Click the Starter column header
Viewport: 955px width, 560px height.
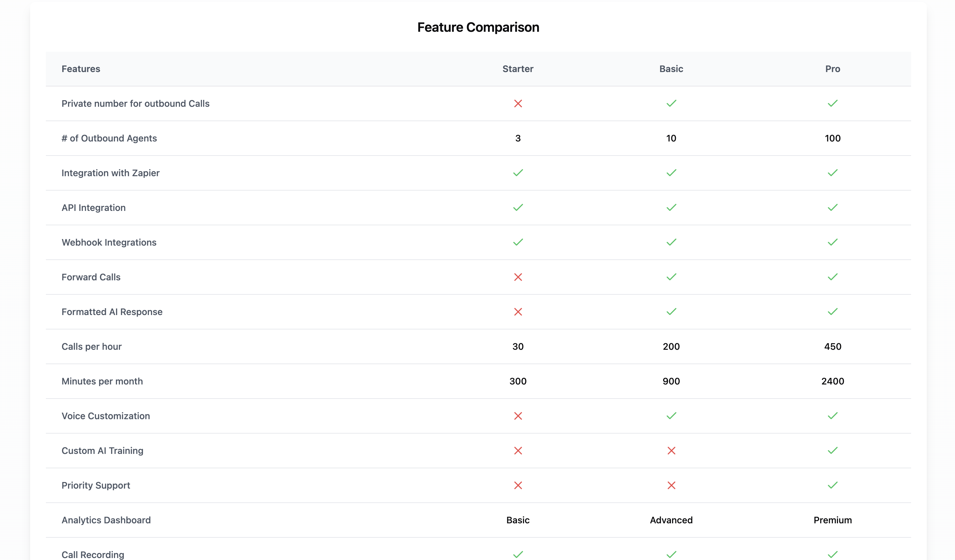click(x=518, y=69)
